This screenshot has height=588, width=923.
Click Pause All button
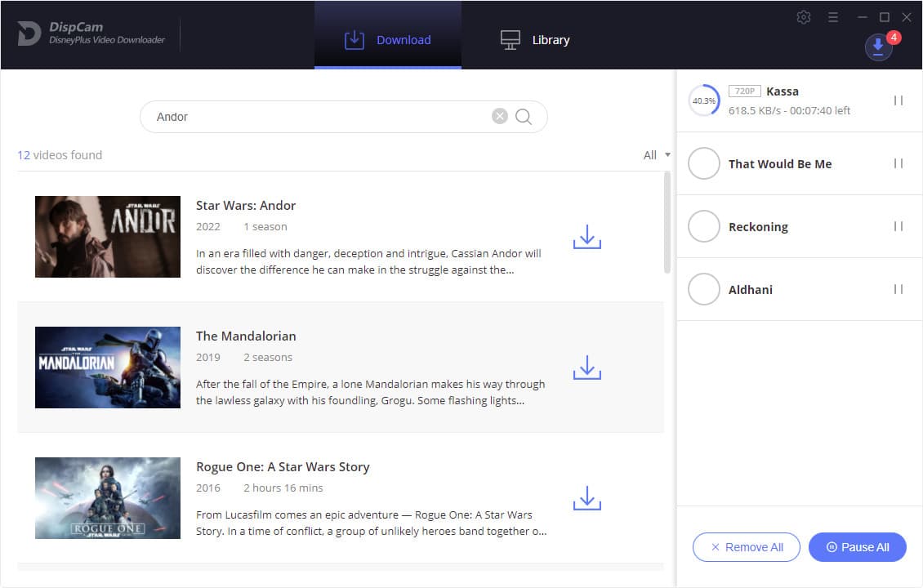(x=858, y=547)
